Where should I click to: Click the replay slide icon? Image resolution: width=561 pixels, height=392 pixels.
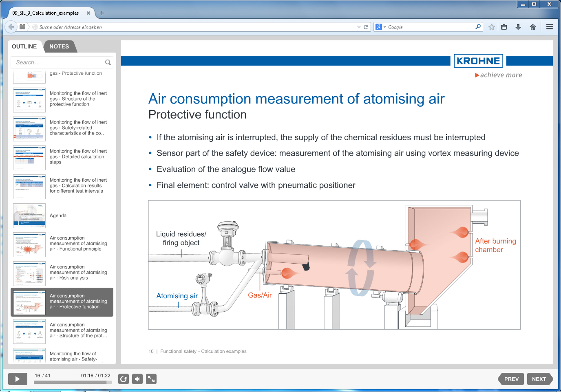124,379
